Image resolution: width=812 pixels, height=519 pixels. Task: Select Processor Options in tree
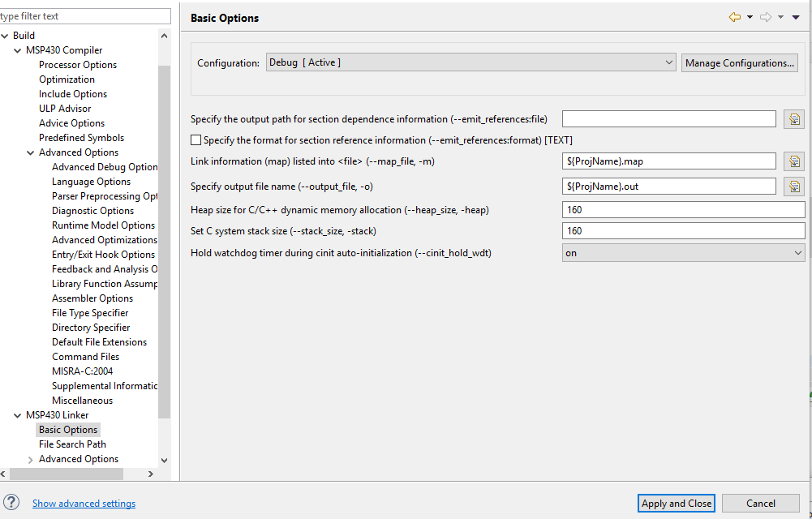78,65
